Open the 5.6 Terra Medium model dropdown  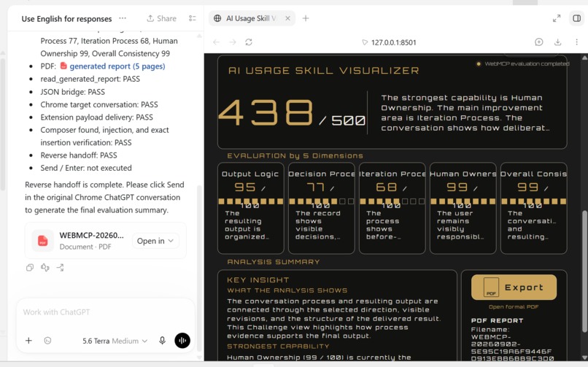115,341
